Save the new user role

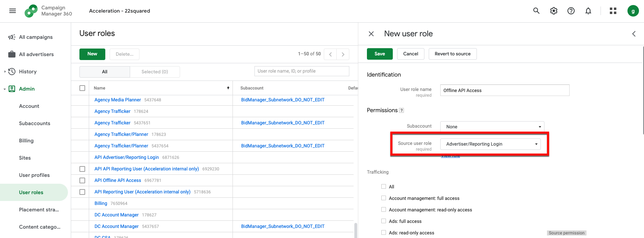click(380, 54)
